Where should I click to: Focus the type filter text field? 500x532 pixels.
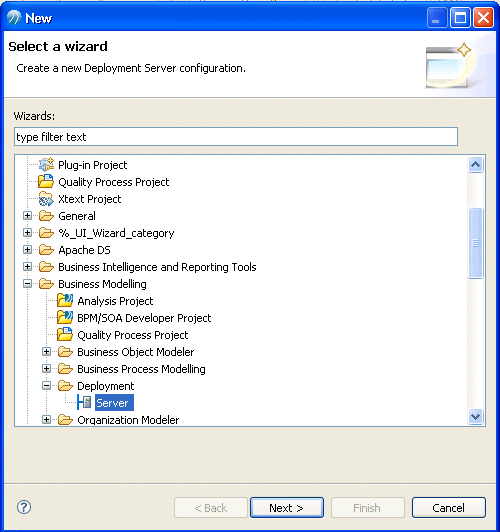[x=236, y=137]
